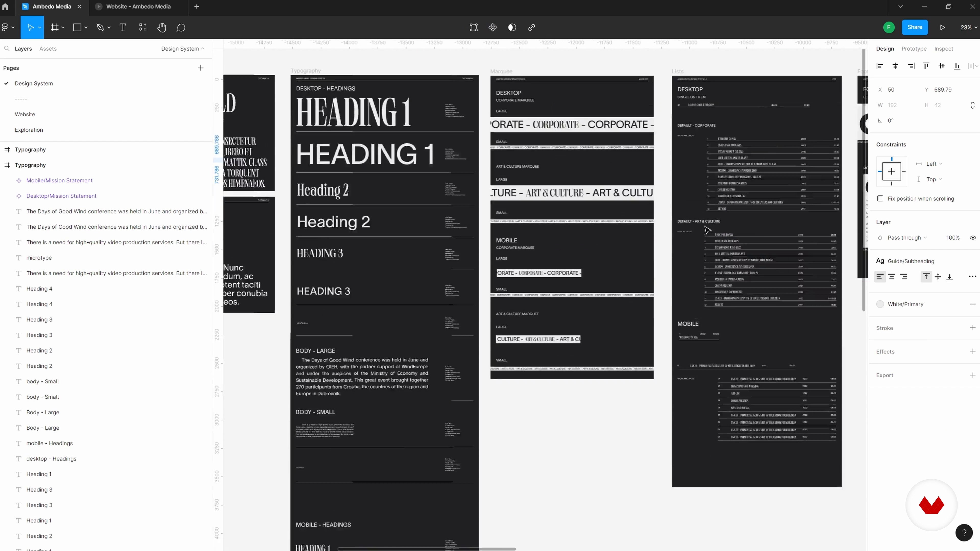Click Align vertical centers icon
The image size is (980, 551).
pyautogui.click(x=941, y=66)
